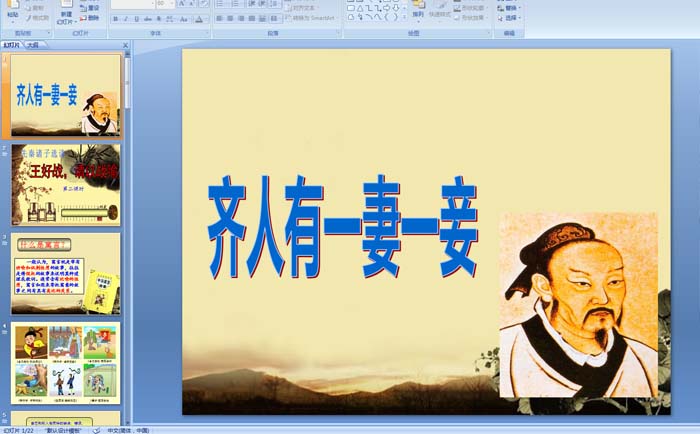Select slide 2 thumbnail 王好战
The image size is (700, 434).
click(66, 184)
